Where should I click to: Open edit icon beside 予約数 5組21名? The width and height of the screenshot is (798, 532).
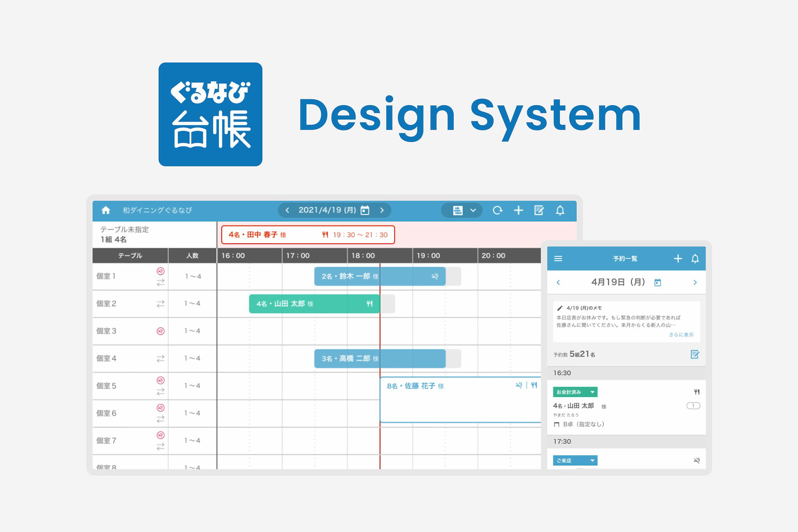point(695,354)
